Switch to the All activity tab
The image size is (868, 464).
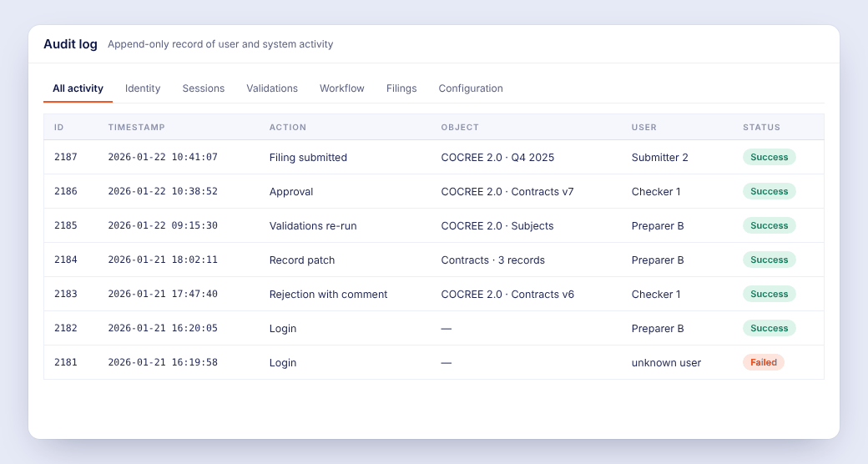coord(78,88)
